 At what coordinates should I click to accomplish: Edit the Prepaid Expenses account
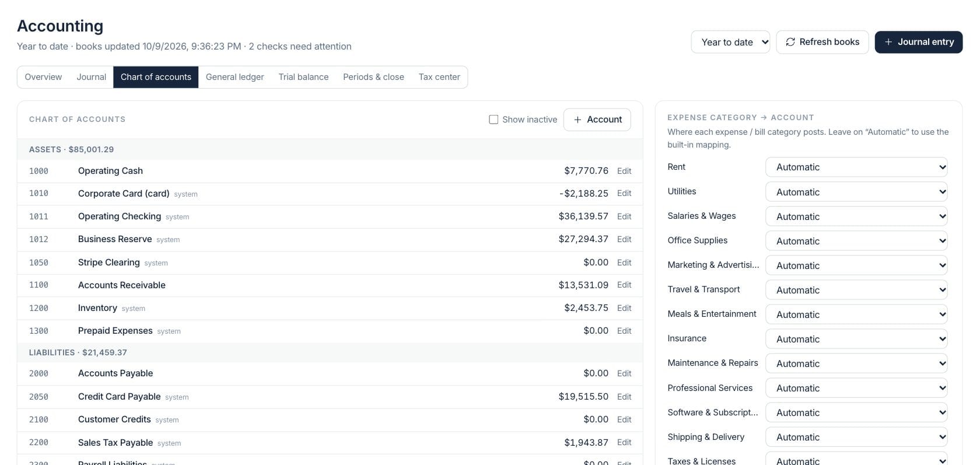[624, 331]
